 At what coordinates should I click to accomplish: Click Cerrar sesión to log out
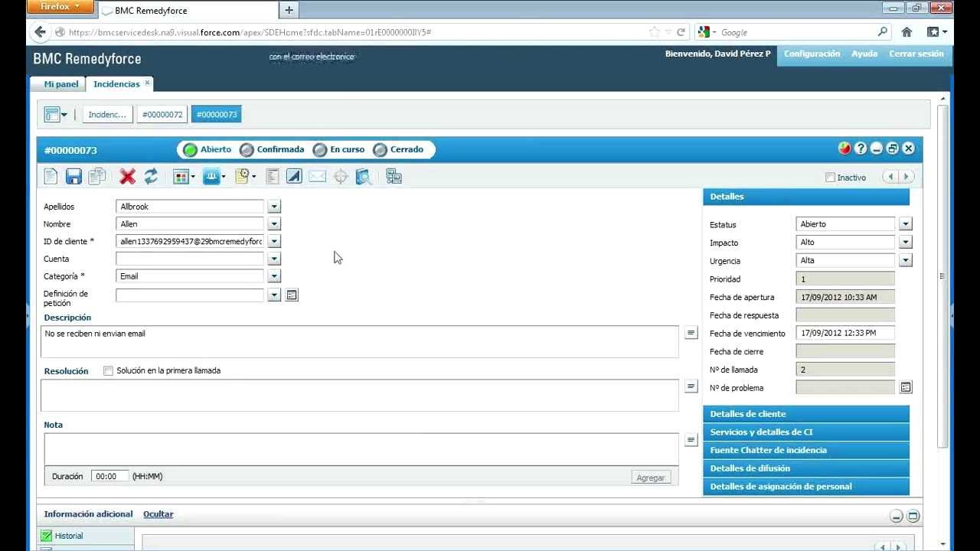point(916,54)
